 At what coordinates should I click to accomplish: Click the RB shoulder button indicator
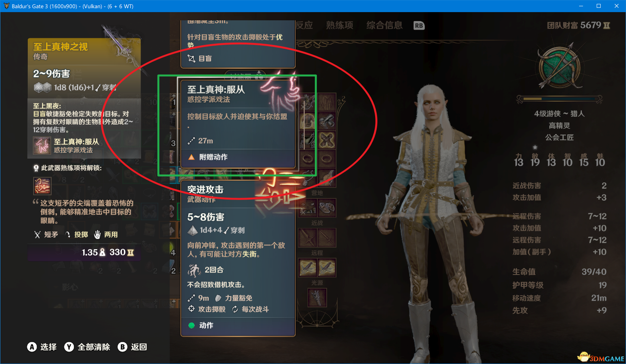click(x=419, y=26)
